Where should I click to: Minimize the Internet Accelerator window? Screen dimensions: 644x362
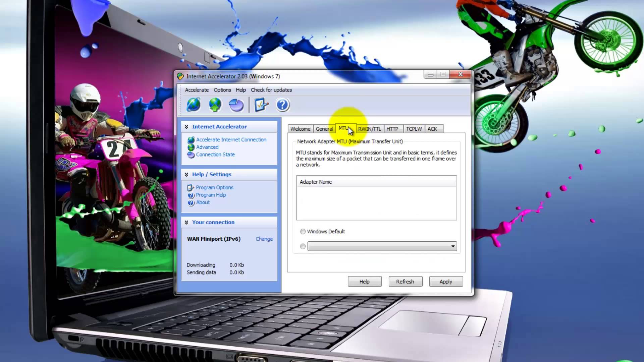point(430,75)
